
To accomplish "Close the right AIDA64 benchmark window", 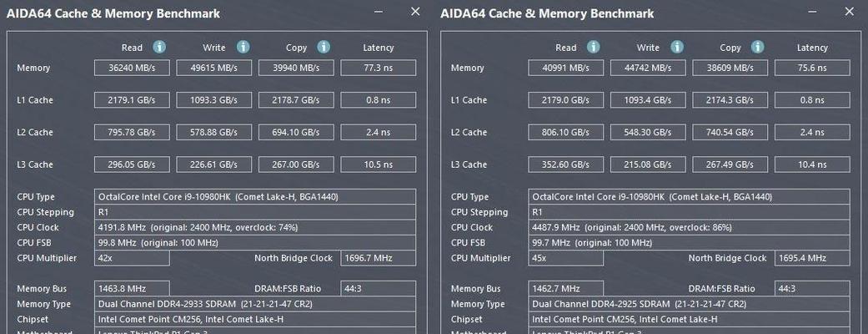I will [x=849, y=12].
